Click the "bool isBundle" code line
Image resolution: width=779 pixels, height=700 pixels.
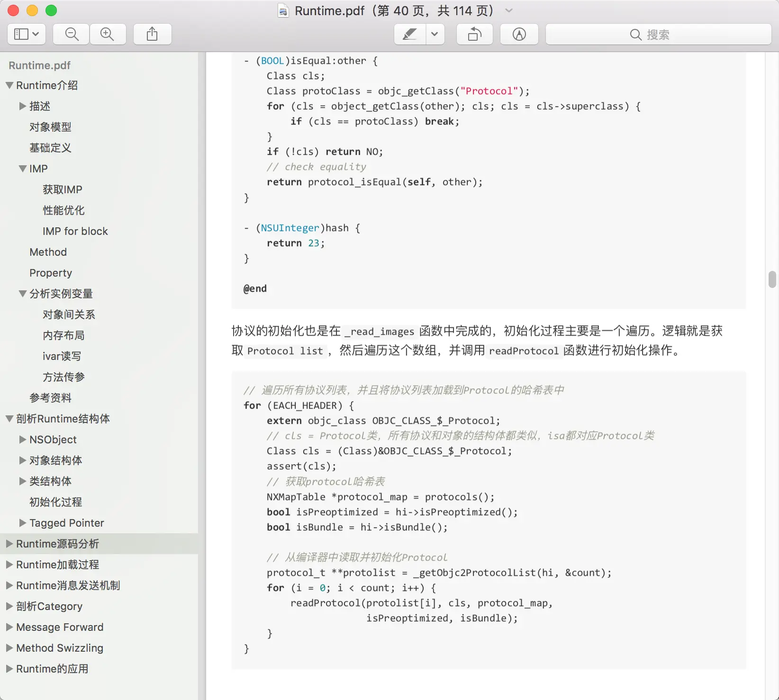[x=357, y=527]
